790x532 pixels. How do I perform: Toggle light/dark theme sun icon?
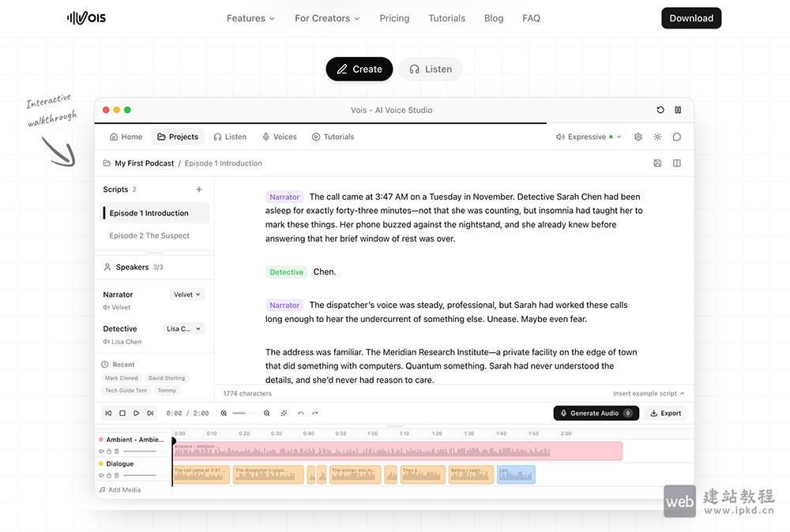[657, 137]
